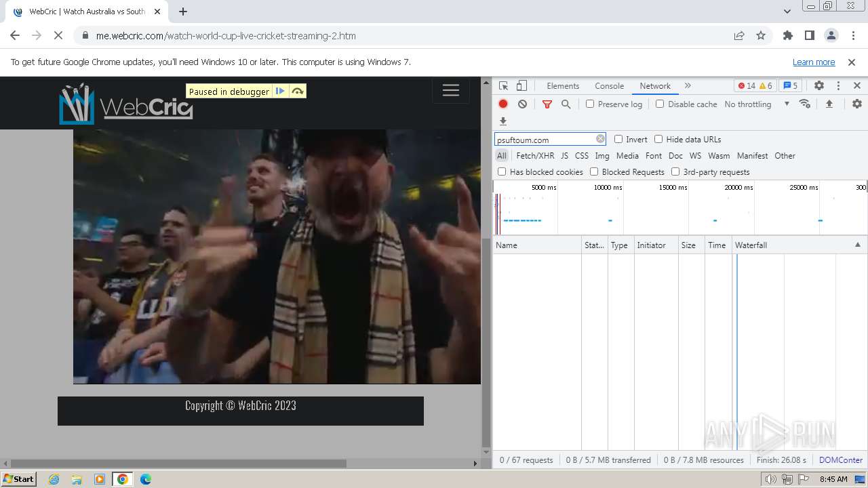868x488 pixels.
Task: Check Blocked Requests checkbox
Action: (594, 171)
